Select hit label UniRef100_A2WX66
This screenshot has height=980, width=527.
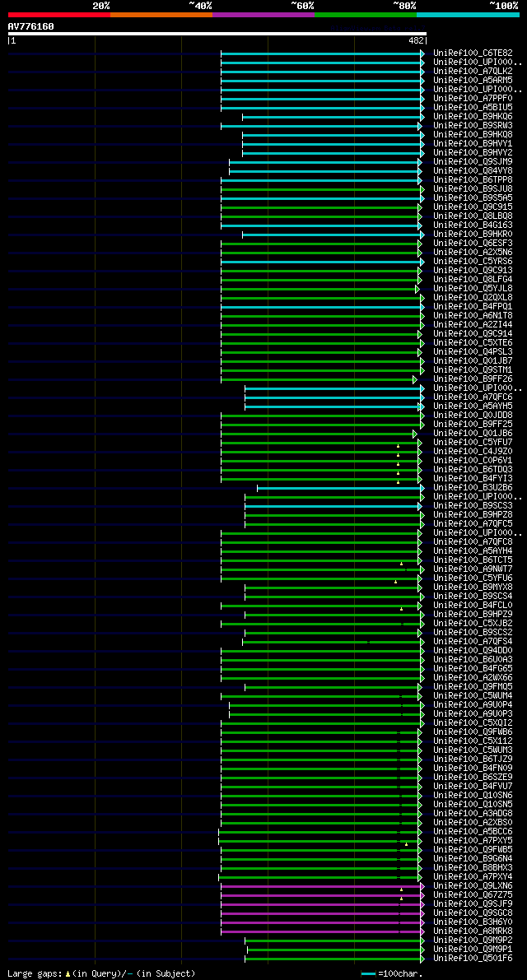click(473, 679)
